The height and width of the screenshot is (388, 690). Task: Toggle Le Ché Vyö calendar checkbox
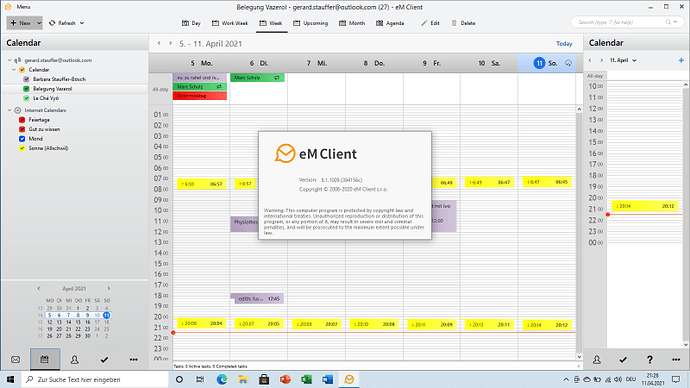pos(26,98)
